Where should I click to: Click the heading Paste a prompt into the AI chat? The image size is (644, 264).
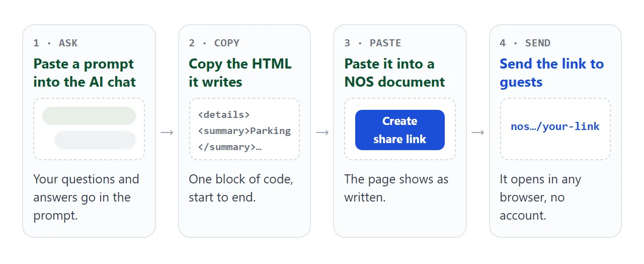click(x=85, y=73)
